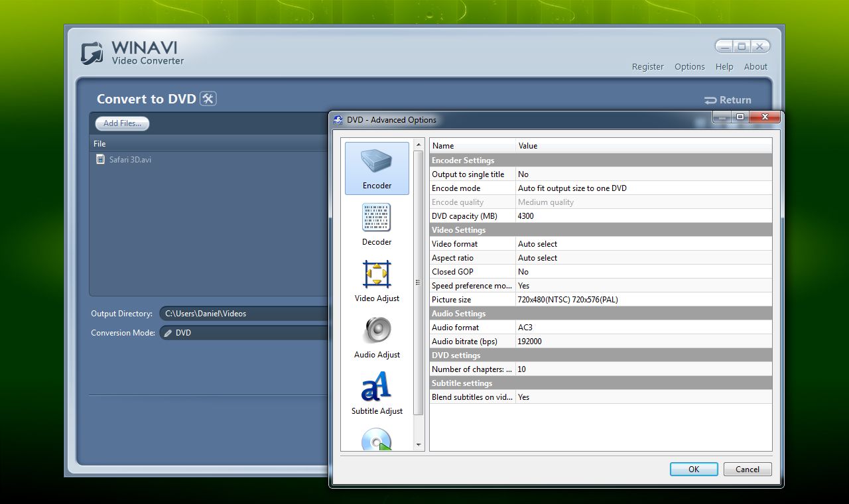Image resolution: width=849 pixels, height=504 pixels.
Task: Open the Video Adjust category
Action: 377,281
